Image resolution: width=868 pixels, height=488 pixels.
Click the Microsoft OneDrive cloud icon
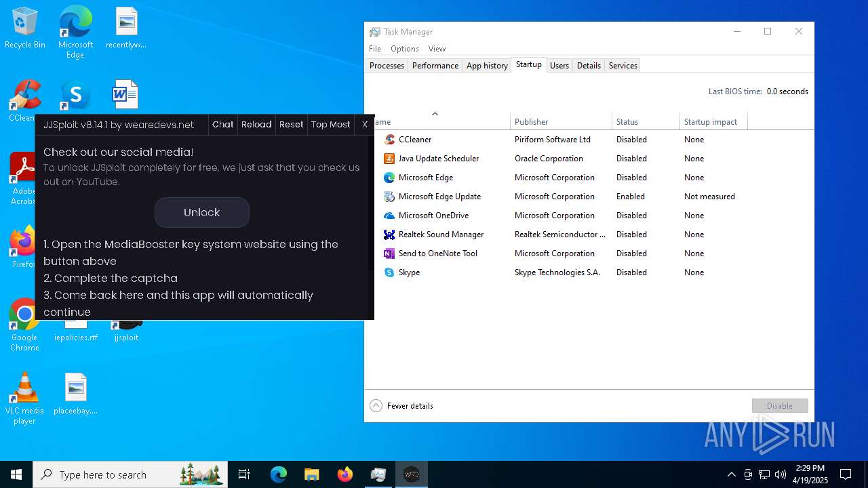[389, 216]
